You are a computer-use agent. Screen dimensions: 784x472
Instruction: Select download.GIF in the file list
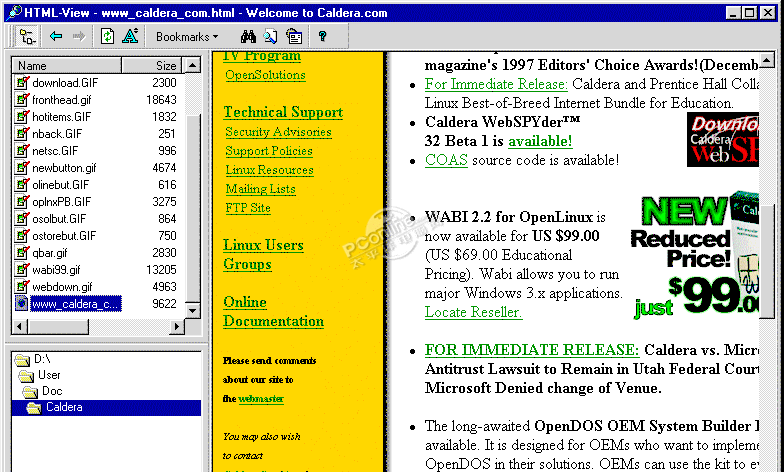(65, 83)
